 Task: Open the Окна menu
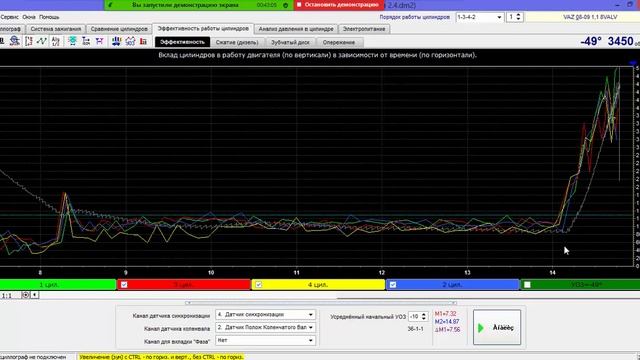pos(29,17)
